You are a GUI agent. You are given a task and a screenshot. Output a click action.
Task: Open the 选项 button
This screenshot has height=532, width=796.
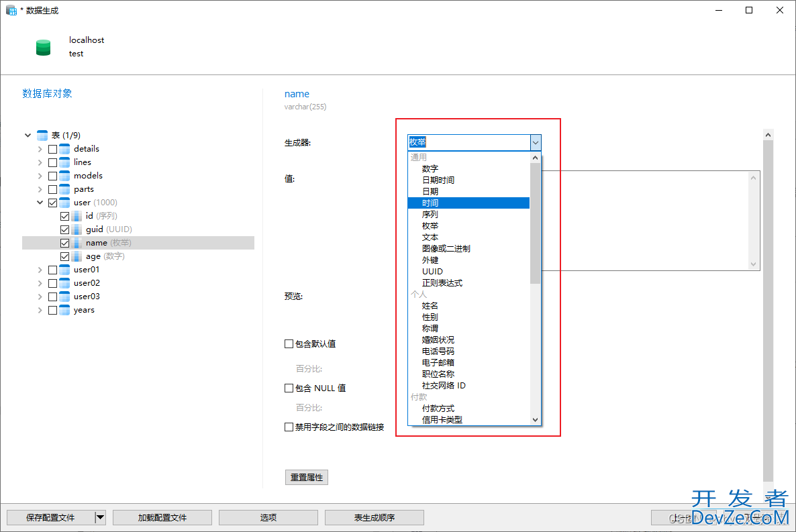(268, 518)
